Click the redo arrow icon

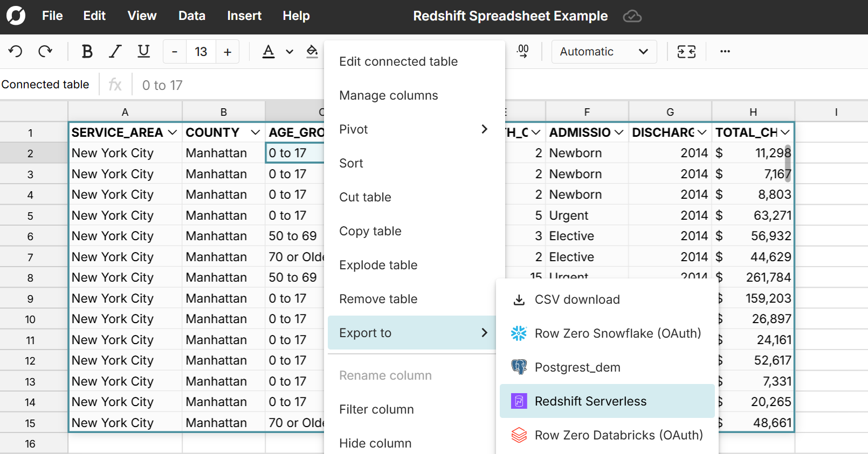(45, 52)
